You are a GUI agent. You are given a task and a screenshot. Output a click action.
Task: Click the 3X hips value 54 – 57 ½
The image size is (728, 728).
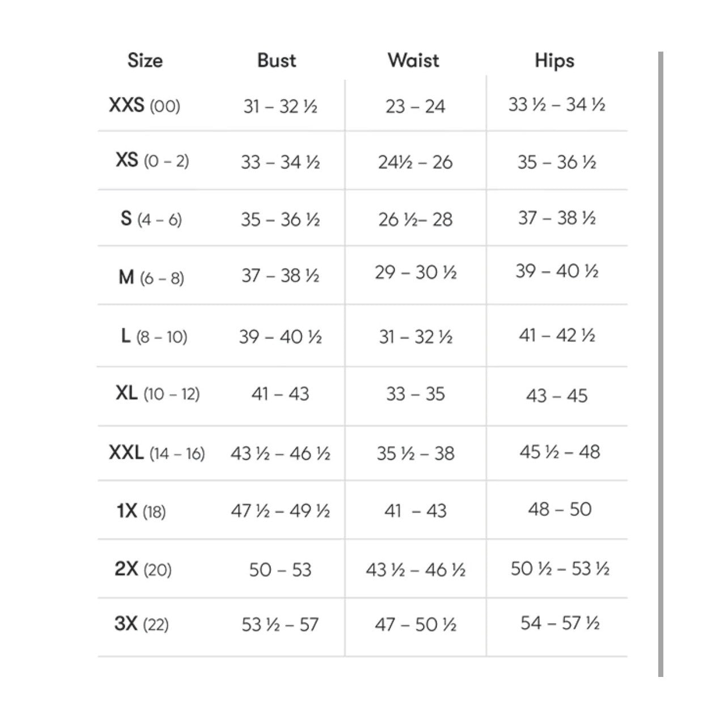560,623
